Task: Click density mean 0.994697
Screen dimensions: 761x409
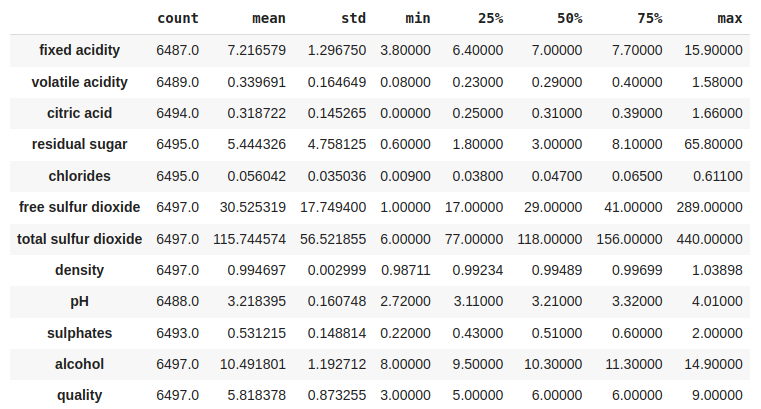Action: 257,270
